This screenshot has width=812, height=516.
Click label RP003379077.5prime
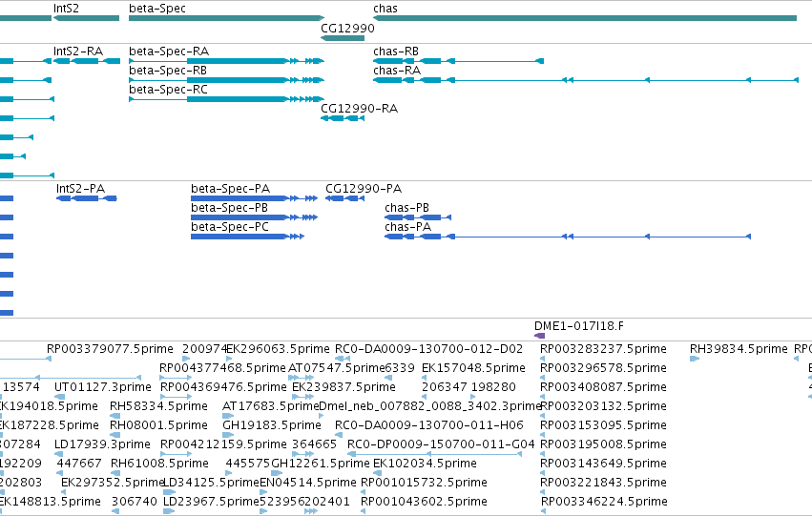click(110, 349)
